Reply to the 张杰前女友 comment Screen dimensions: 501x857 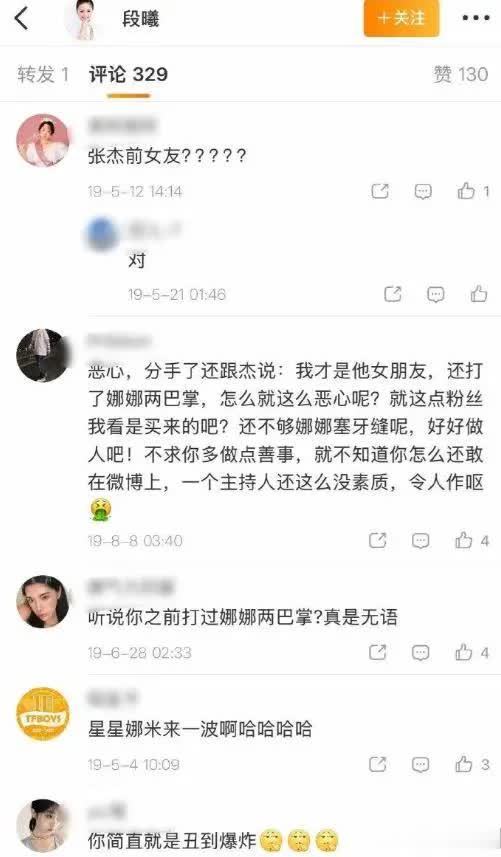[x=423, y=191]
